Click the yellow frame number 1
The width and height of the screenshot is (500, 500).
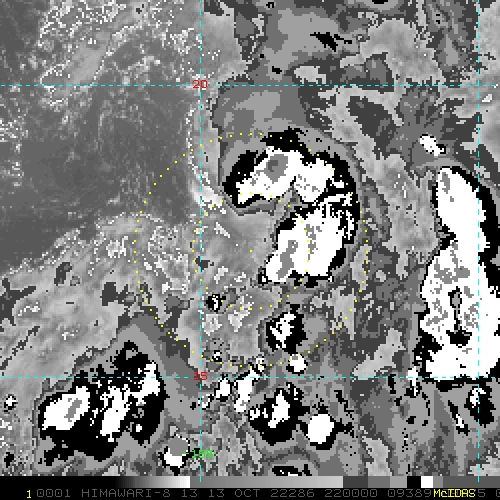tap(29, 494)
